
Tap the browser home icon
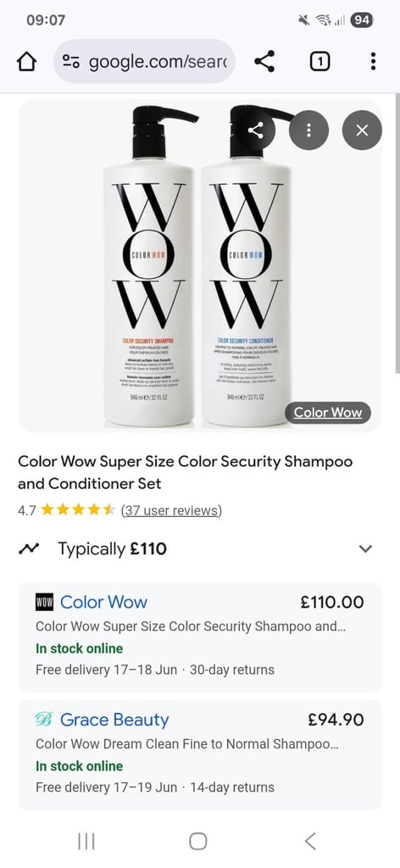(x=27, y=61)
